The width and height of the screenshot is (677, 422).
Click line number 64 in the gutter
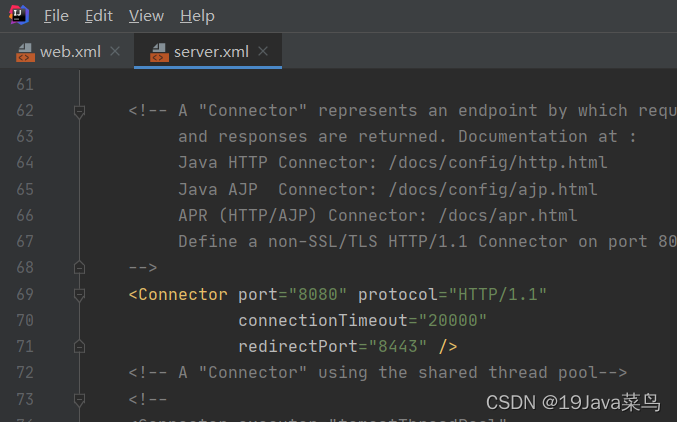25,162
